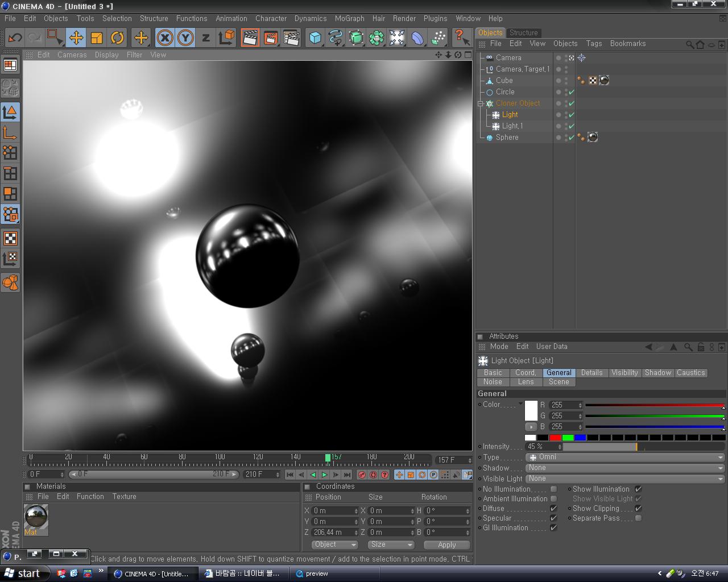Click the Mat material thumbnail

click(36, 517)
